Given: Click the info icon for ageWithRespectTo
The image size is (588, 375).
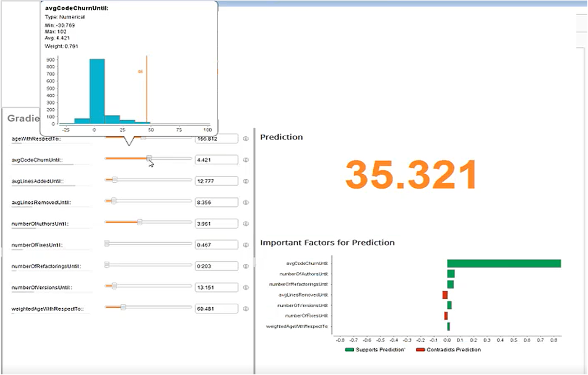Looking at the screenshot, I should coord(246,138).
